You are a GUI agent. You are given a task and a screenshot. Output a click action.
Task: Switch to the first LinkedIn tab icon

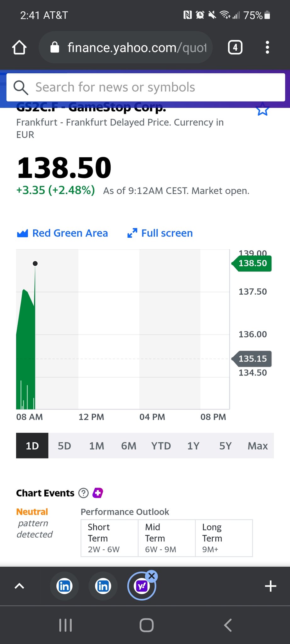64,586
